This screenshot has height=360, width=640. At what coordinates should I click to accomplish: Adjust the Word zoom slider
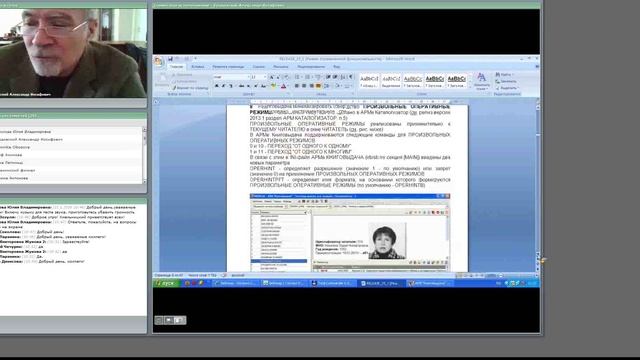click(x=500, y=276)
